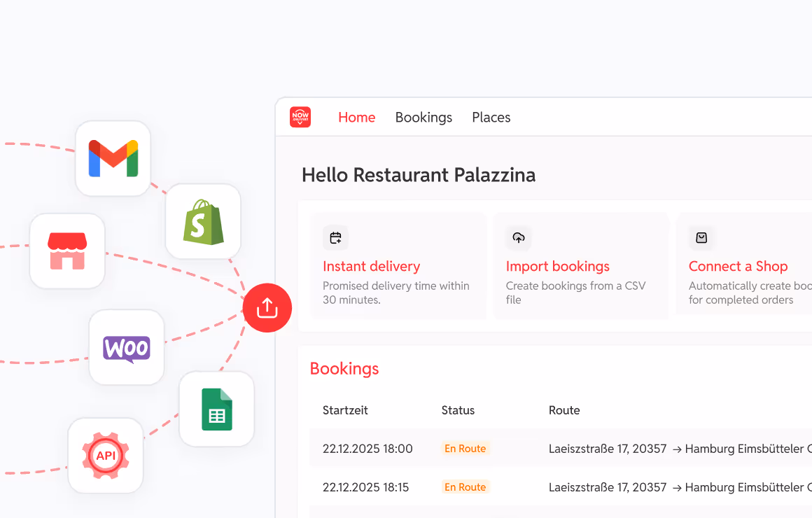Screen dimensions: 812x518
Task: Open the Places tab
Action: pyautogui.click(x=491, y=117)
